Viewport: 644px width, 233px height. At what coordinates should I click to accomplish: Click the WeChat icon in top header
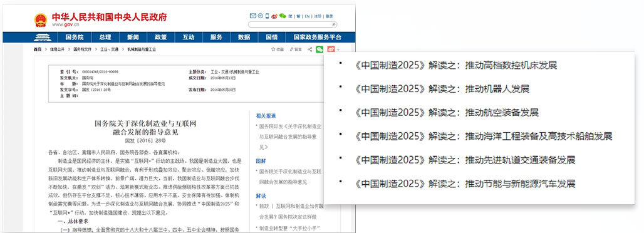[x=283, y=16]
